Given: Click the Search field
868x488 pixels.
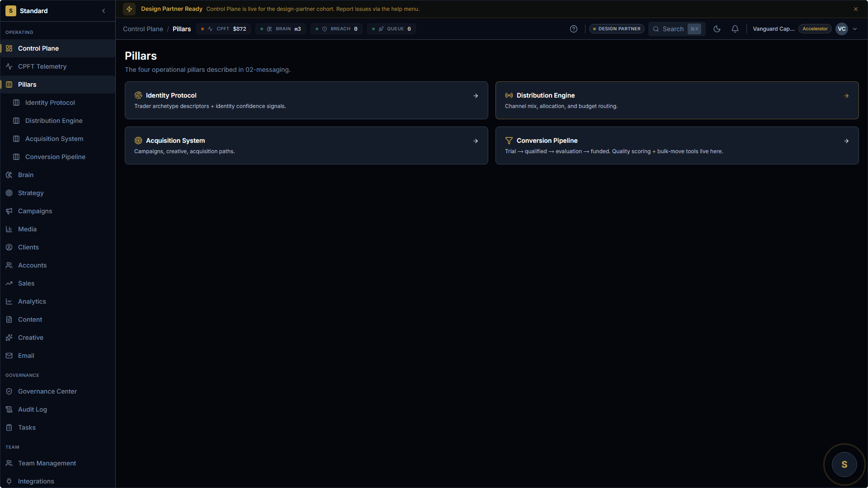Looking at the screenshot, I should pyautogui.click(x=677, y=29).
